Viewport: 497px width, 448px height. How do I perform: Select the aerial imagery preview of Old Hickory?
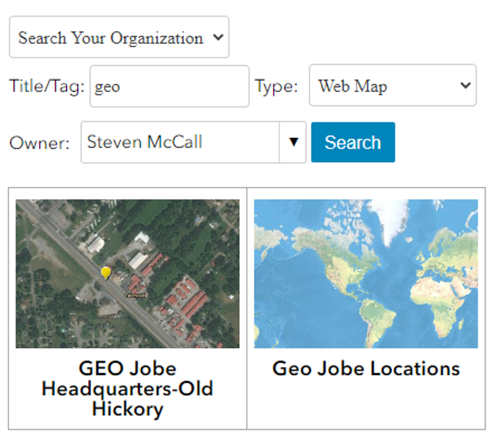[x=127, y=273]
